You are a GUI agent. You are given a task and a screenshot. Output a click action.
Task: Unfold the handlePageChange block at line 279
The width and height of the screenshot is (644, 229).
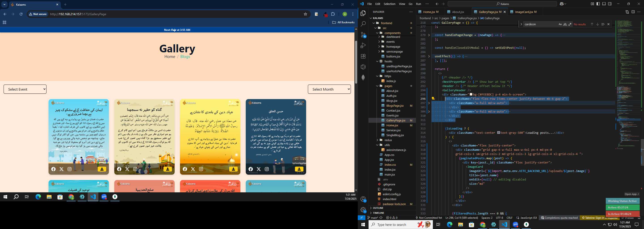tap(429, 35)
